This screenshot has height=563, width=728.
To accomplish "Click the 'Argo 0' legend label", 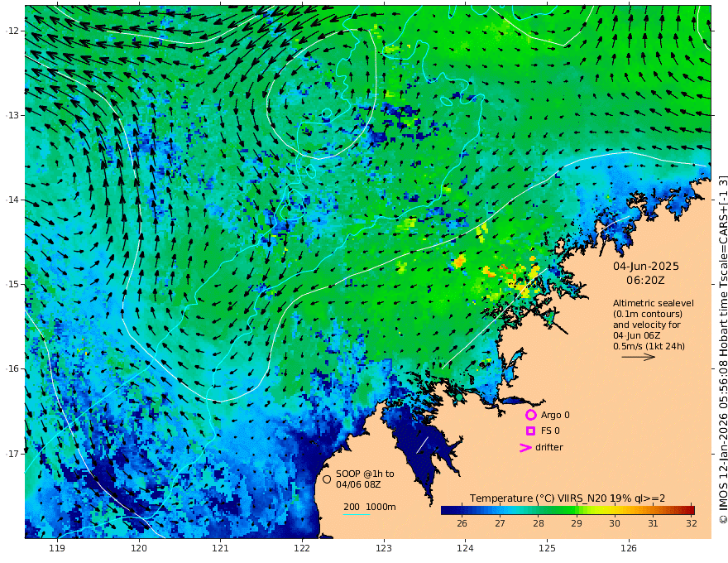I will click(x=555, y=416).
